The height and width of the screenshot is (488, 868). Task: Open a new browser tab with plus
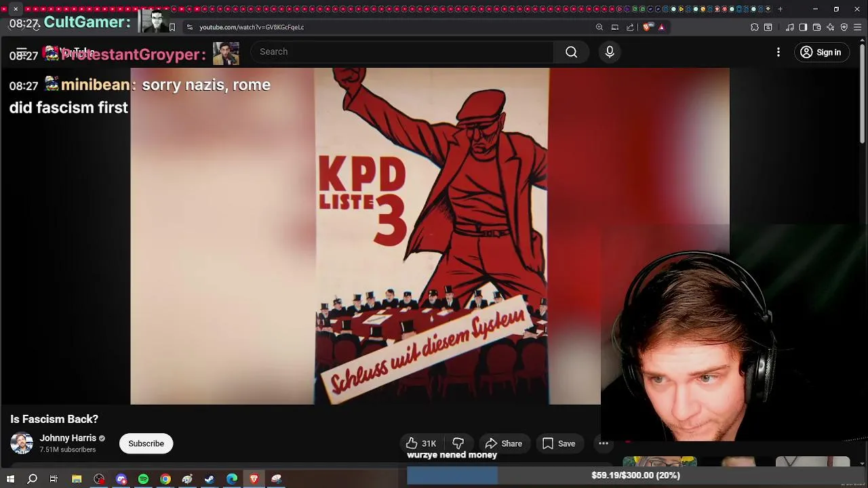point(780,9)
